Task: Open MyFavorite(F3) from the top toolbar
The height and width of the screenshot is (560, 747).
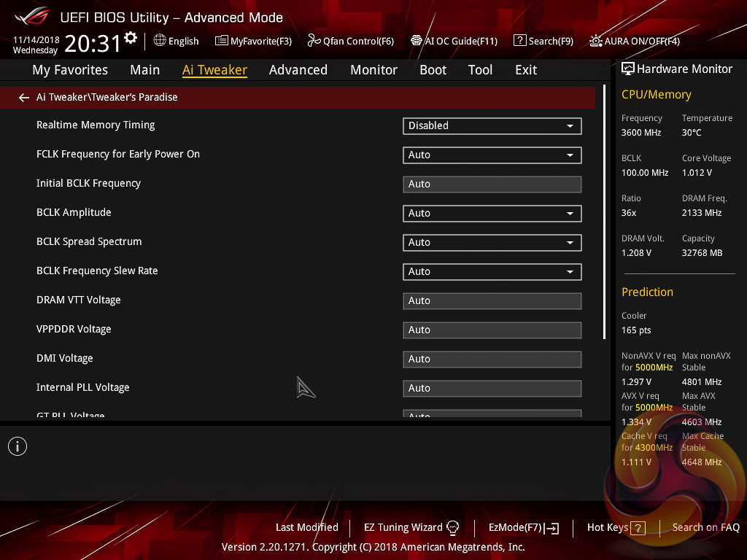Action: (253, 41)
